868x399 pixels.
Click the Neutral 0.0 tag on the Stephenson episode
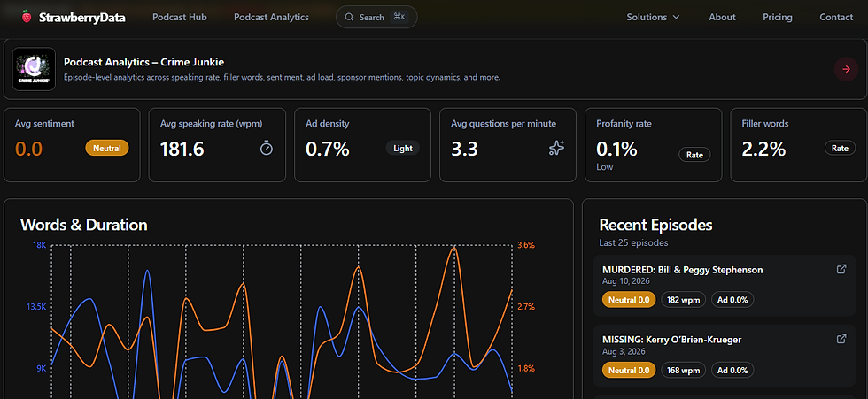pos(629,300)
